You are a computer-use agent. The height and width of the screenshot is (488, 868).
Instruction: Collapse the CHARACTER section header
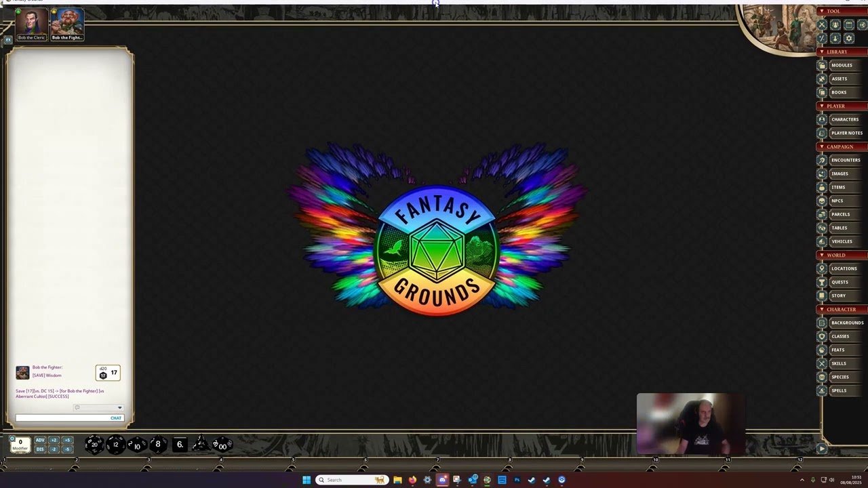[x=842, y=309]
